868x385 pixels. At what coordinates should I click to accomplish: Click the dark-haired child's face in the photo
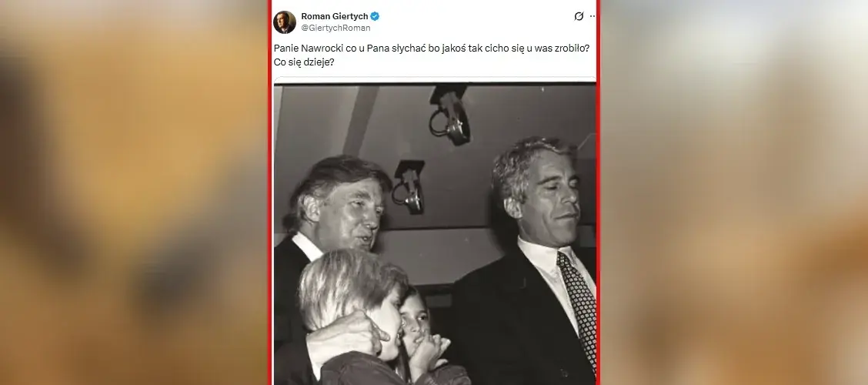414,320
